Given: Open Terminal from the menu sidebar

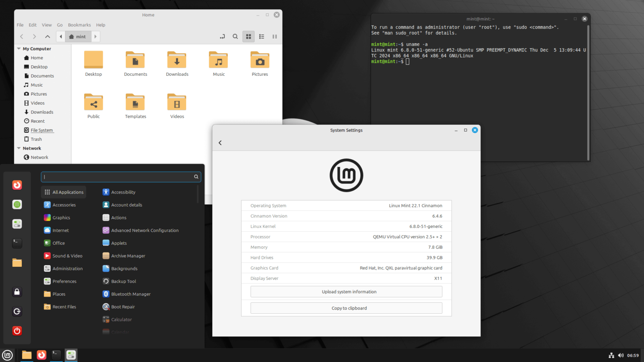Looking at the screenshot, I should (17, 243).
